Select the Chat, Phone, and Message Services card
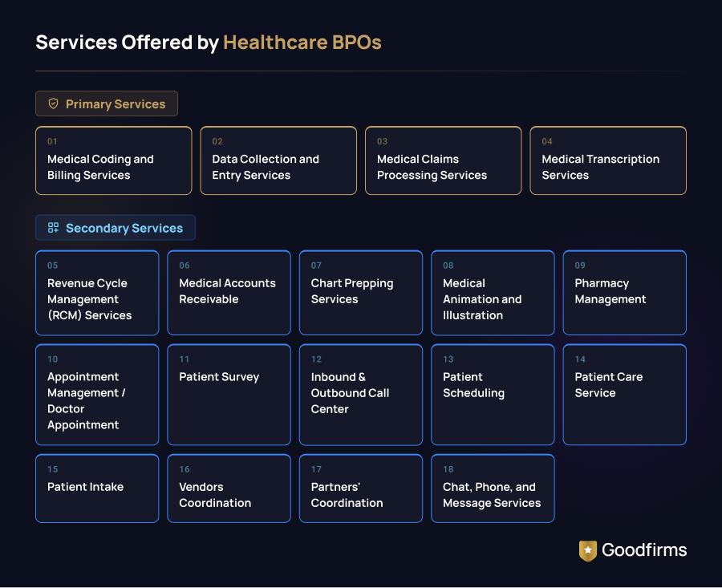Image resolution: width=722 pixels, height=588 pixels. 492,489
